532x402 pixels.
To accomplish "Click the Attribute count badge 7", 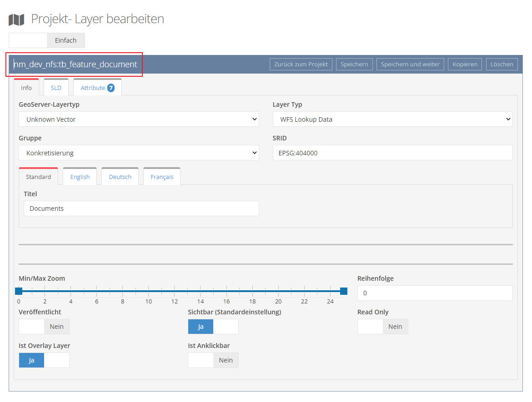I will click(x=111, y=88).
